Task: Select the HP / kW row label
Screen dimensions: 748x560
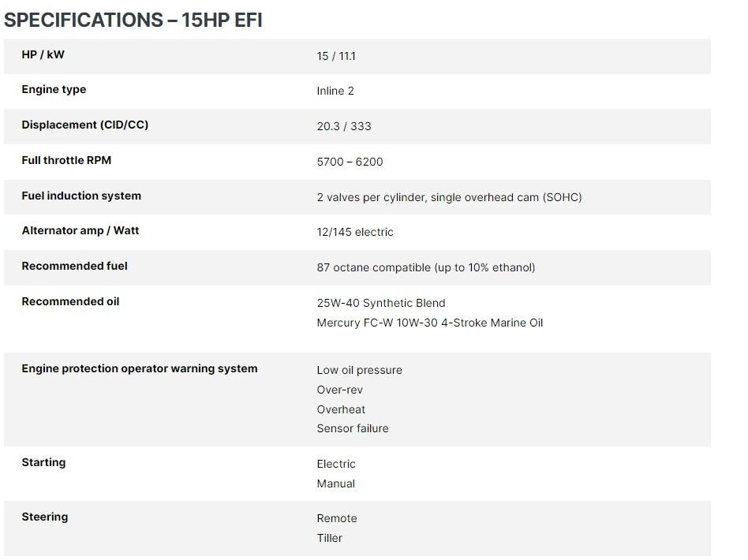Action: pos(43,54)
